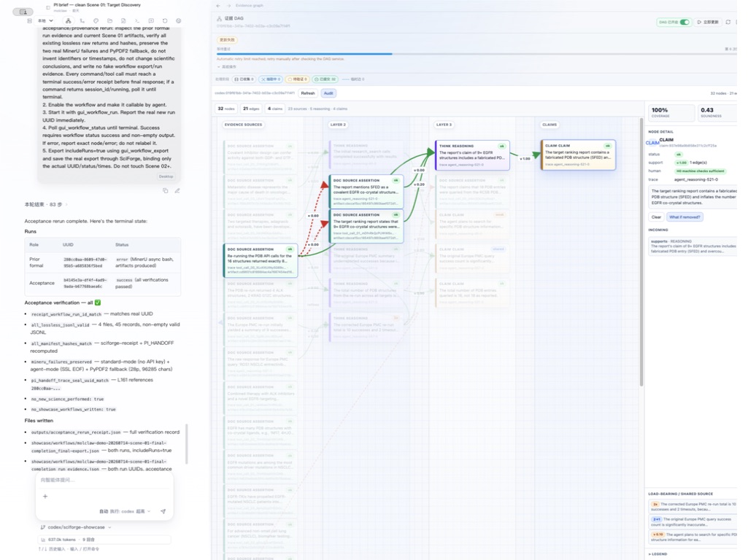Click the EVIDENCE SOURCES column header

click(x=243, y=125)
